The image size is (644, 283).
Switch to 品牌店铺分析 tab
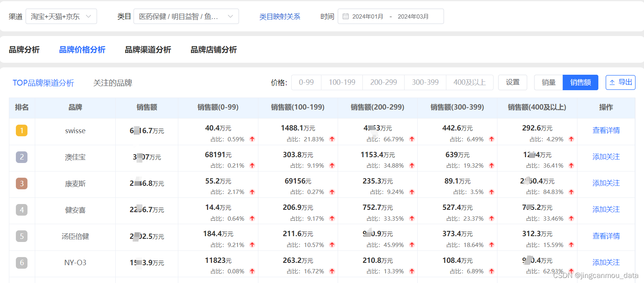pos(214,50)
